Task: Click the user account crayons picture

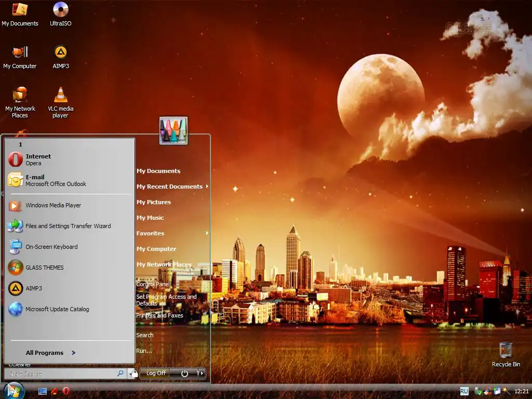Action: [x=174, y=130]
